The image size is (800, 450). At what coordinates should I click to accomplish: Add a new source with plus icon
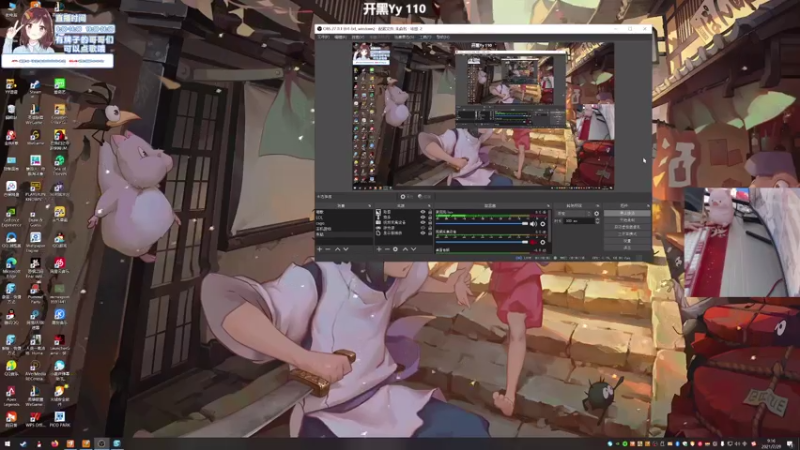379,249
